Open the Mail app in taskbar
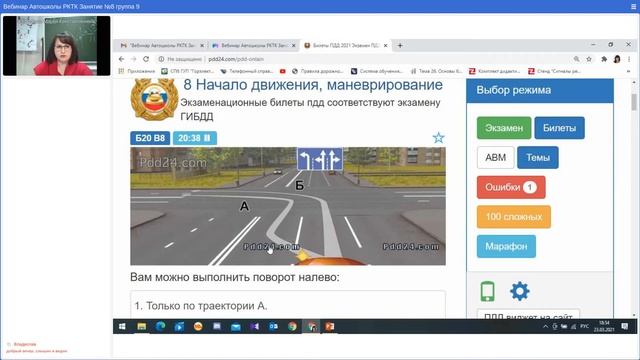 pos(236,326)
